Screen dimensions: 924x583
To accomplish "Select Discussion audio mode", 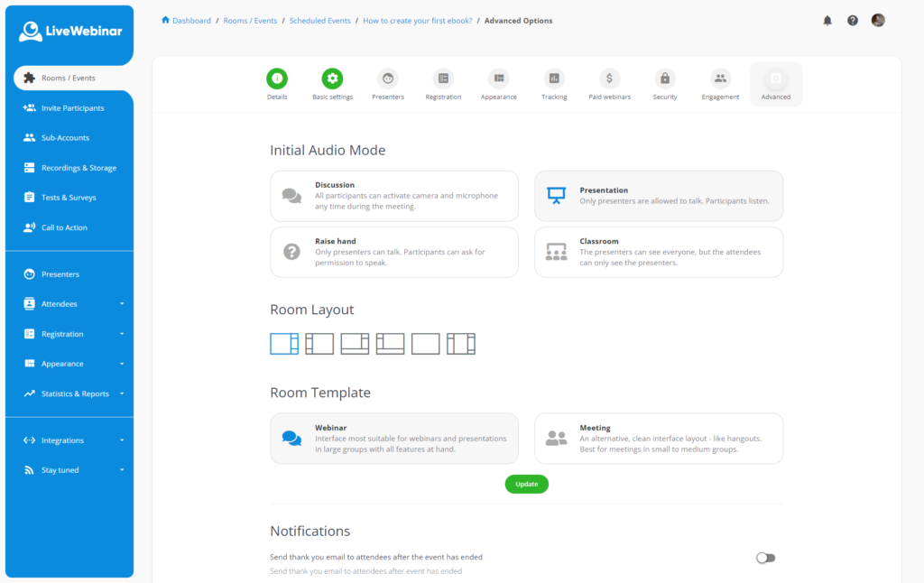I will pyautogui.click(x=394, y=196).
